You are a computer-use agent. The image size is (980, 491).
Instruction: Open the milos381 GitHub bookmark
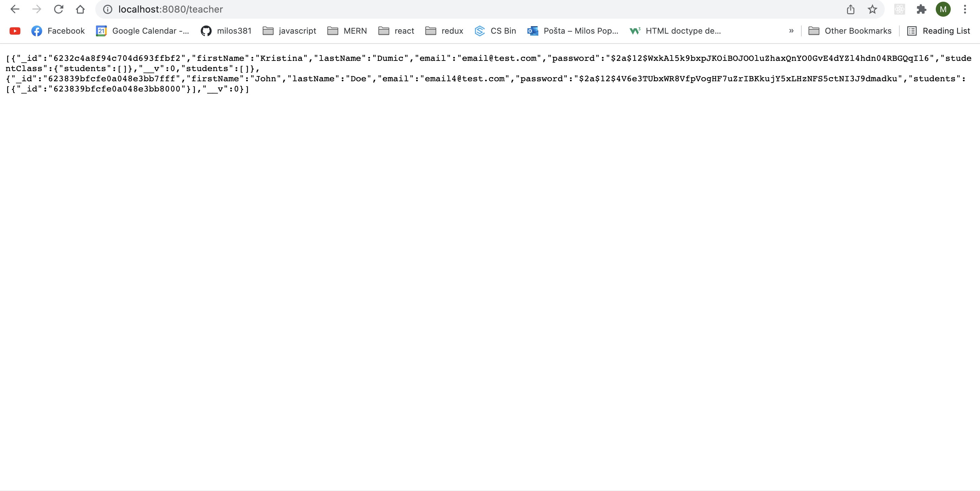(x=226, y=31)
